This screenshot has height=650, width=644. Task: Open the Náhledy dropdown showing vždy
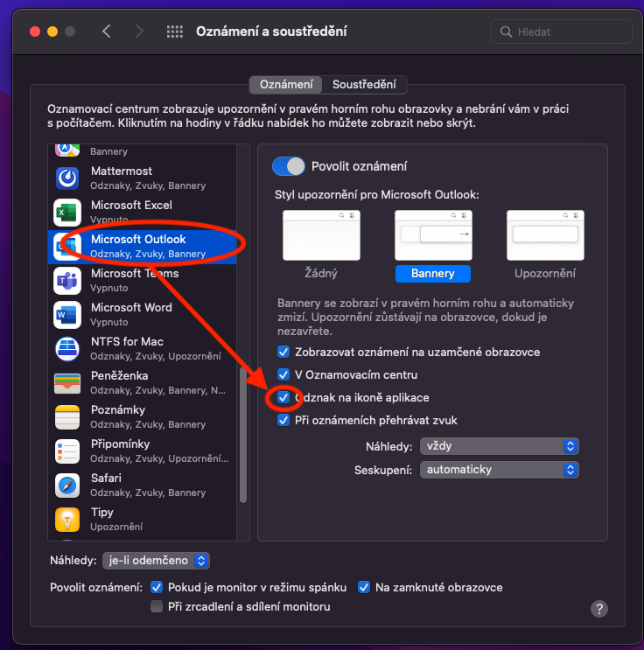500,446
